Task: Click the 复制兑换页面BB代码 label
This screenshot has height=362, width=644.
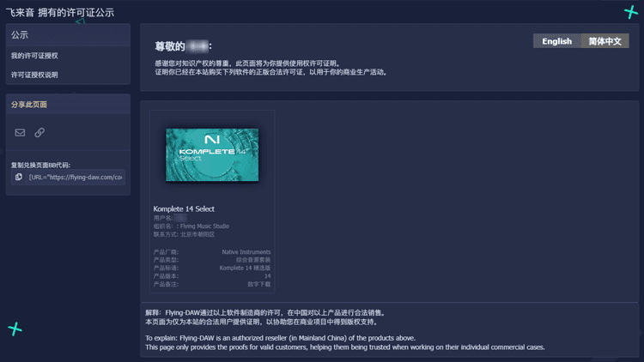Action: point(40,165)
